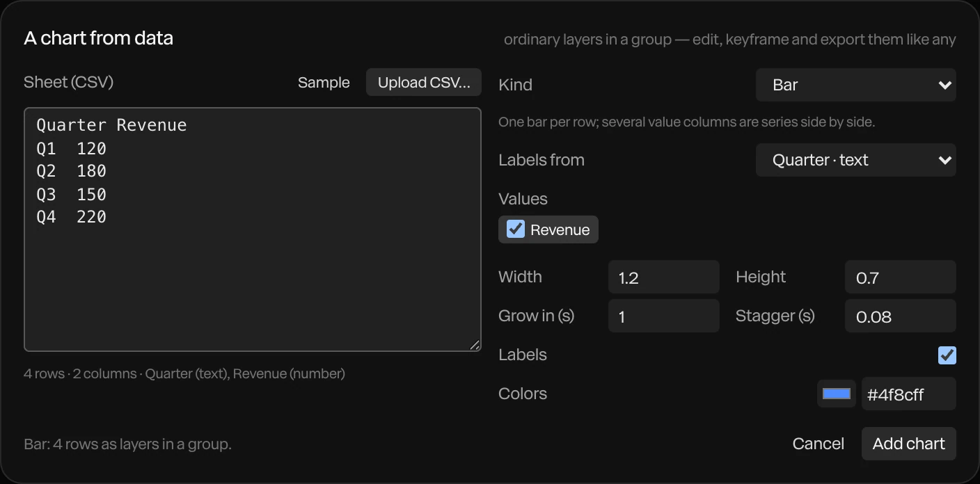Click the 'Bar: 4 rows as layers' status text
This screenshot has height=484, width=980.
pos(127,444)
